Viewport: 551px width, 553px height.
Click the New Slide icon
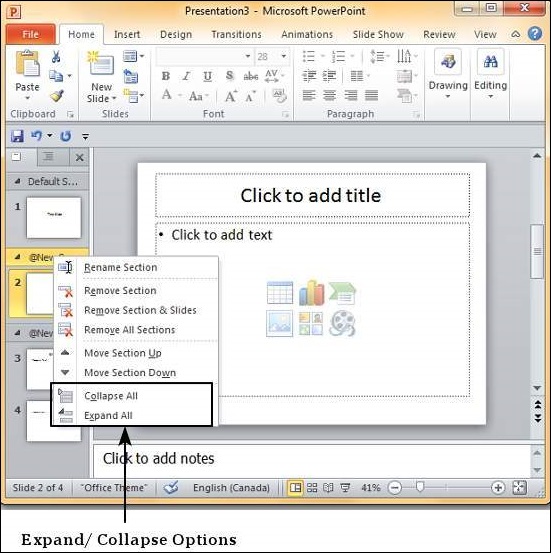click(x=101, y=63)
